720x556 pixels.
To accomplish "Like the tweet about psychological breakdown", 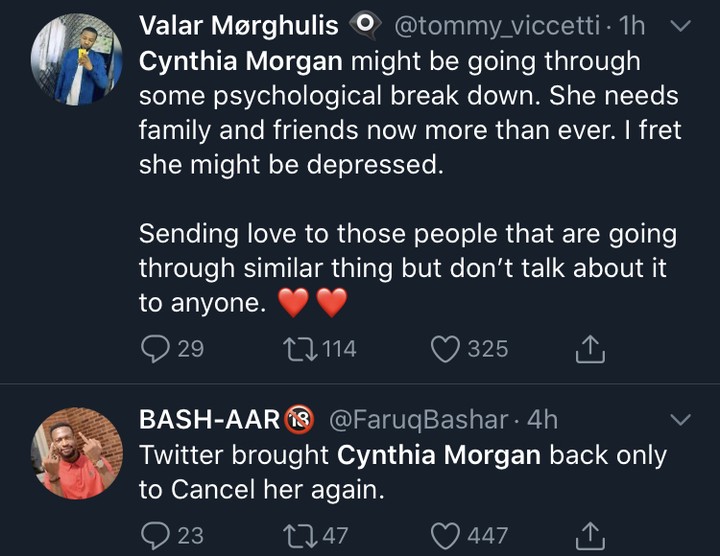I will pyautogui.click(x=446, y=349).
